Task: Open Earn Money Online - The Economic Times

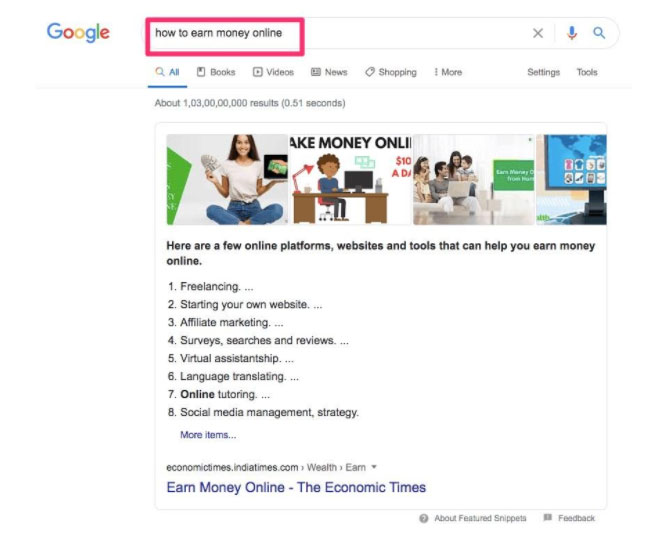Action: point(296,487)
